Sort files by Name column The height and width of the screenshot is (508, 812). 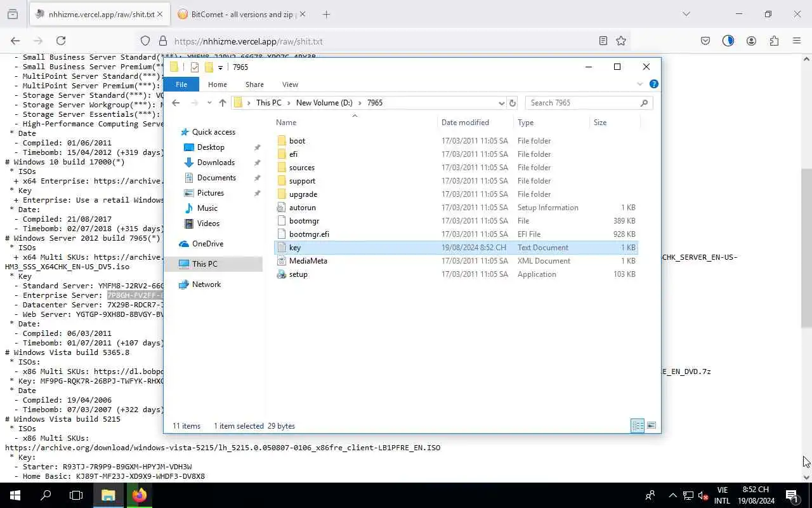click(355, 123)
